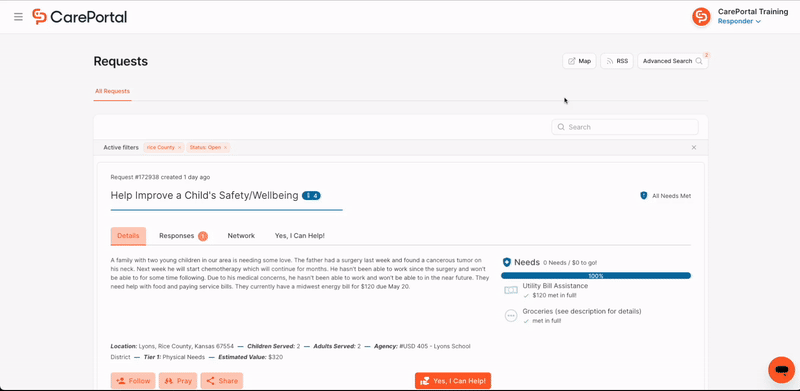The width and height of the screenshot is (800, 391).
Task: Click the Estimated Value $320 text
Action: point(250,357)
